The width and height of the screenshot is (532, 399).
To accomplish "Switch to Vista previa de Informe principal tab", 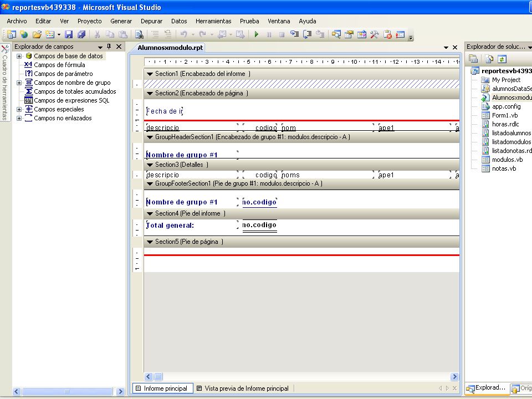I will point(243,388).
